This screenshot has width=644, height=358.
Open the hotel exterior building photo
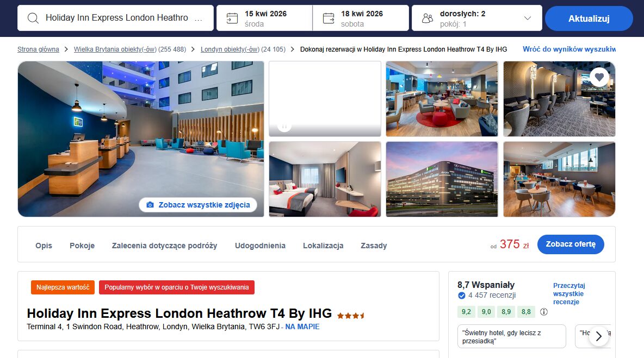pyautogui.click(x=442, y=179)
